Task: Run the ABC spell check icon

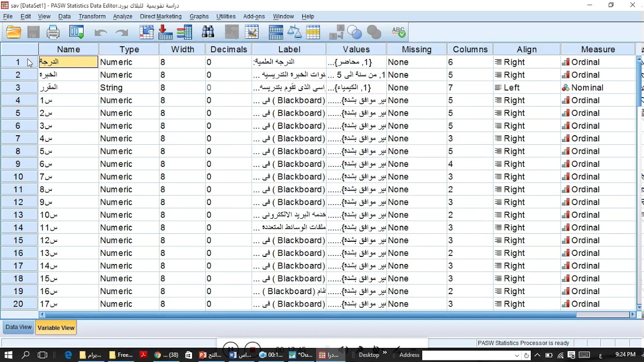Action: [398, 33]
